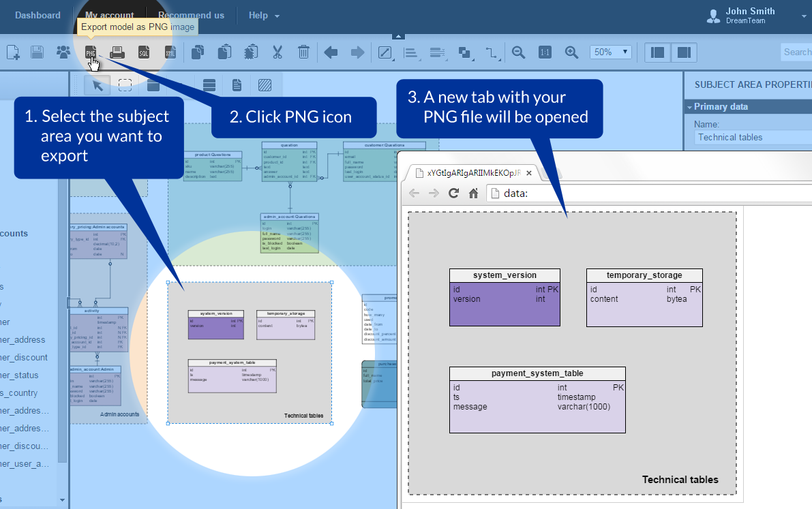Click the browser address bar showing data:
Screen dimensions: 812x509
point(649,193)
